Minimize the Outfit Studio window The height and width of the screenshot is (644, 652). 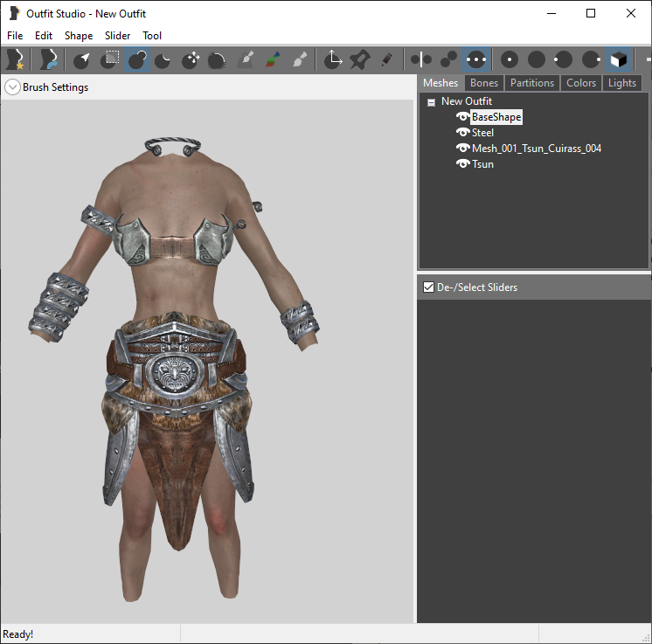tap(551, 13)
